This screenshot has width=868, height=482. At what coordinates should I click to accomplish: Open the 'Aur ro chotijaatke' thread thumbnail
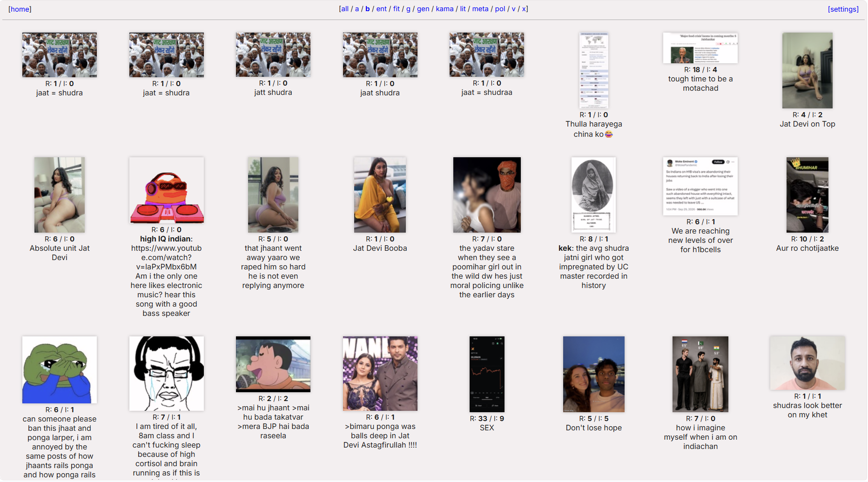807,195
